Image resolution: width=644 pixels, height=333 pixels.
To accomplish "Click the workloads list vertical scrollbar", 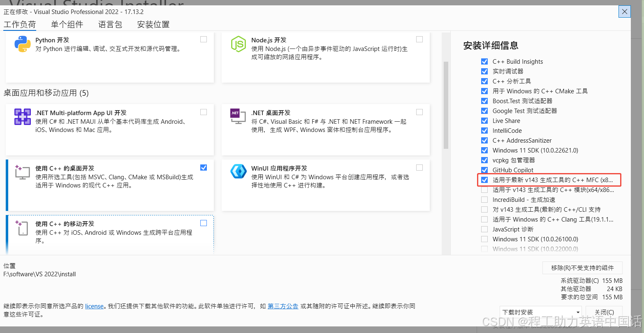I will pos(446,105).
